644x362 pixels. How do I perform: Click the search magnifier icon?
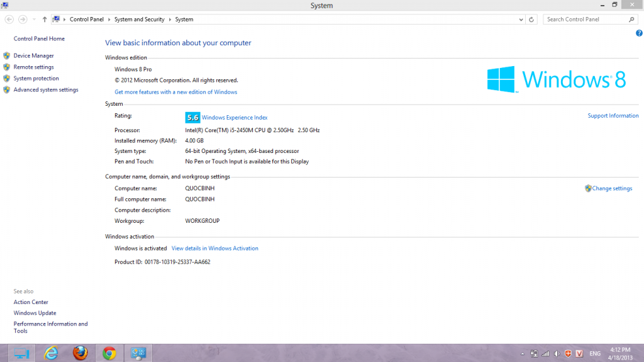coord(631,20)
